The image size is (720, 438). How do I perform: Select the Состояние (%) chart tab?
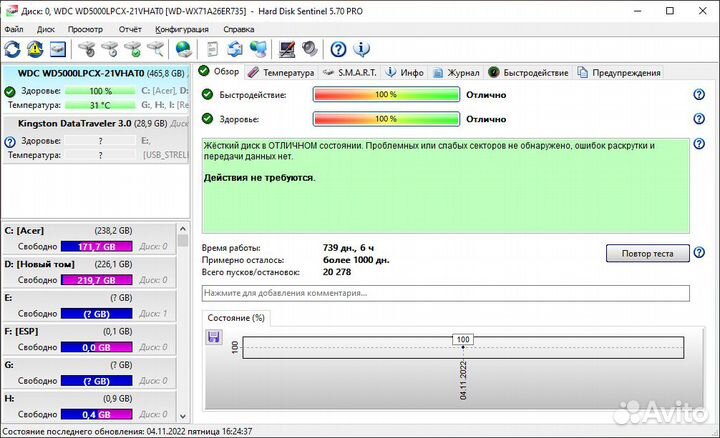[236, 318]
